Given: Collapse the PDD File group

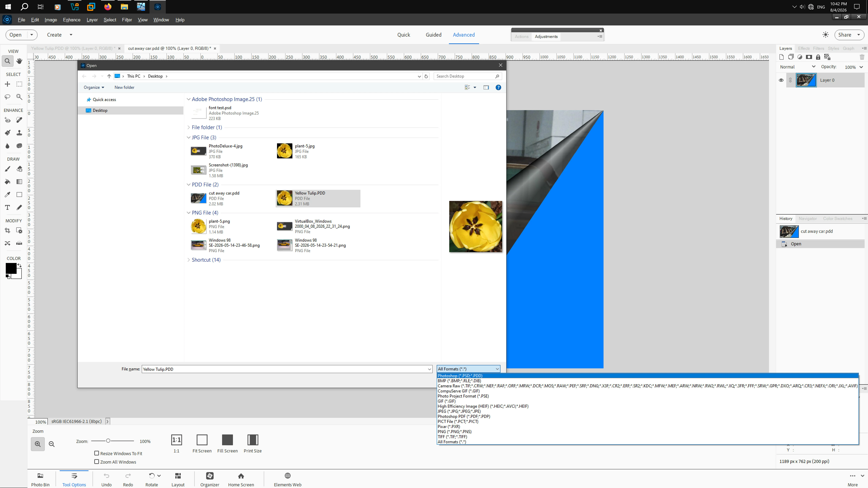Looking at the screenshot, I should pos(189,185).
